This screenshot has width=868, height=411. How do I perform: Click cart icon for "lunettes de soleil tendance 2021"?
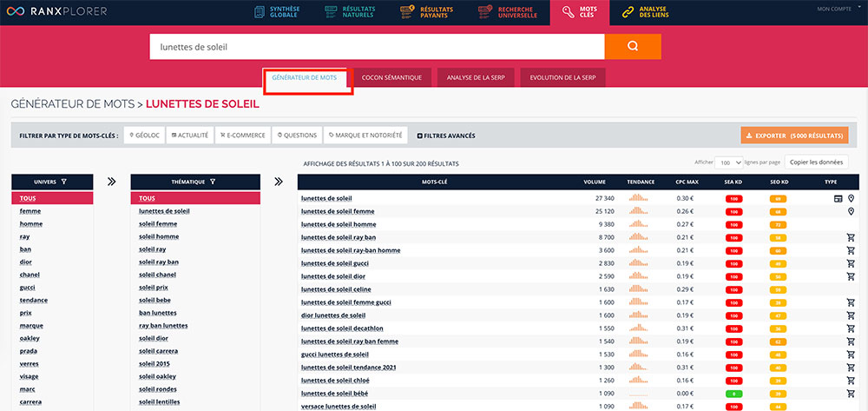click(851, 368)
